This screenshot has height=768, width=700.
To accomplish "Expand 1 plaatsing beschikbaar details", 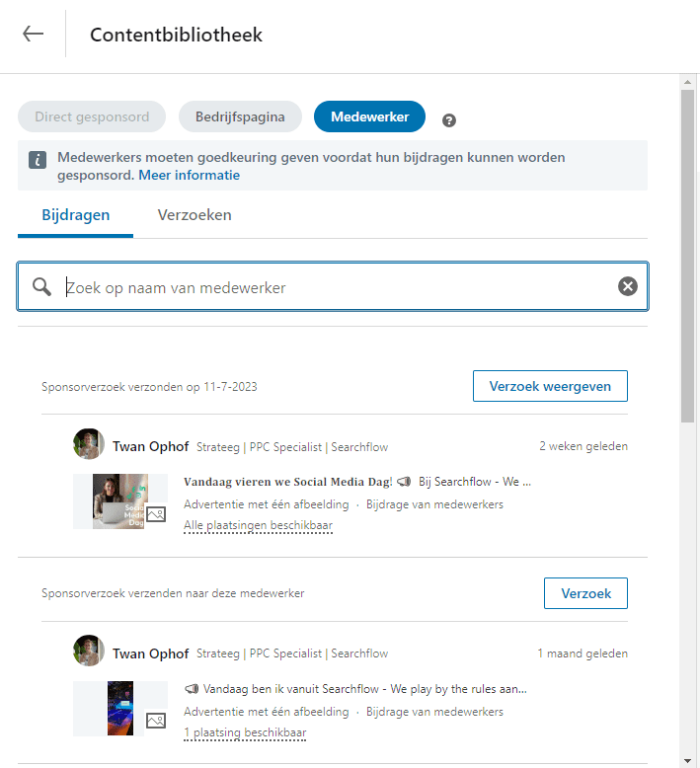I will pos(245,732).
